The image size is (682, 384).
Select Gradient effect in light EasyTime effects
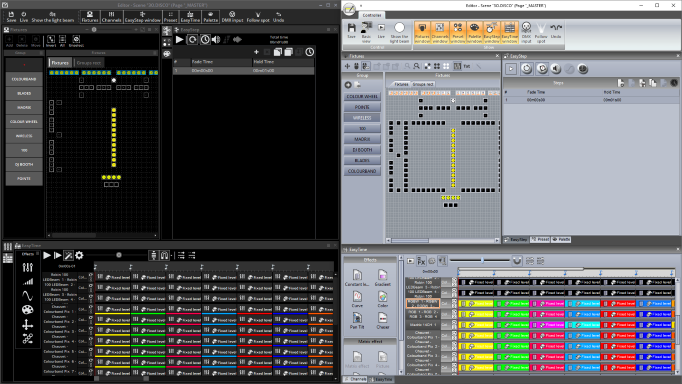tap(382, 277)
